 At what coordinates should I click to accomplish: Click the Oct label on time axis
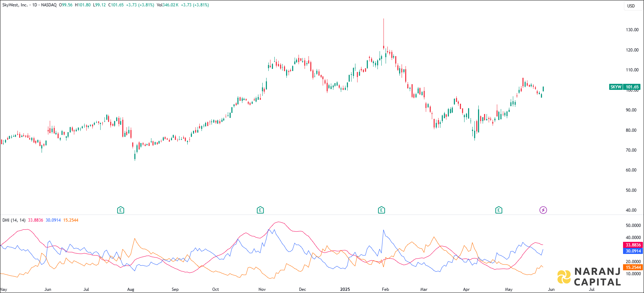(x=215, y=289)
